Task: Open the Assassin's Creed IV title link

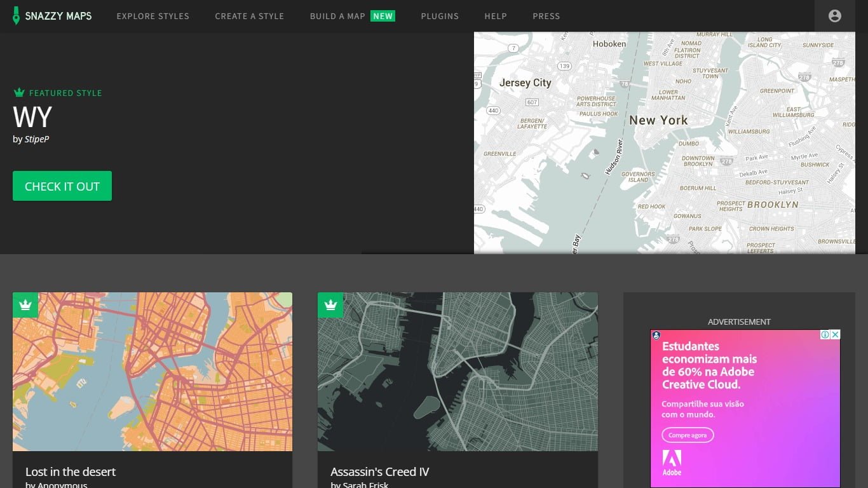Action: [x=380, y=471]
